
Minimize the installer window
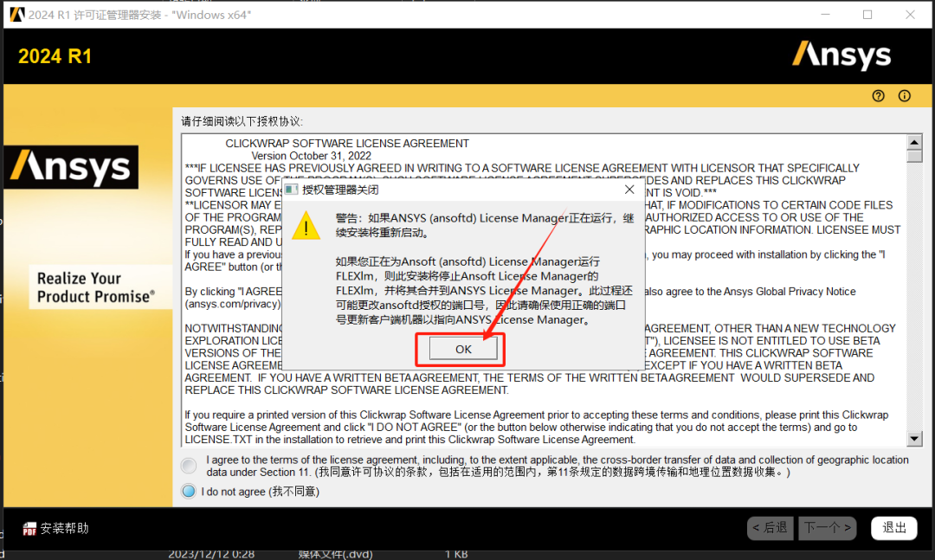click(x=825, y=15)
